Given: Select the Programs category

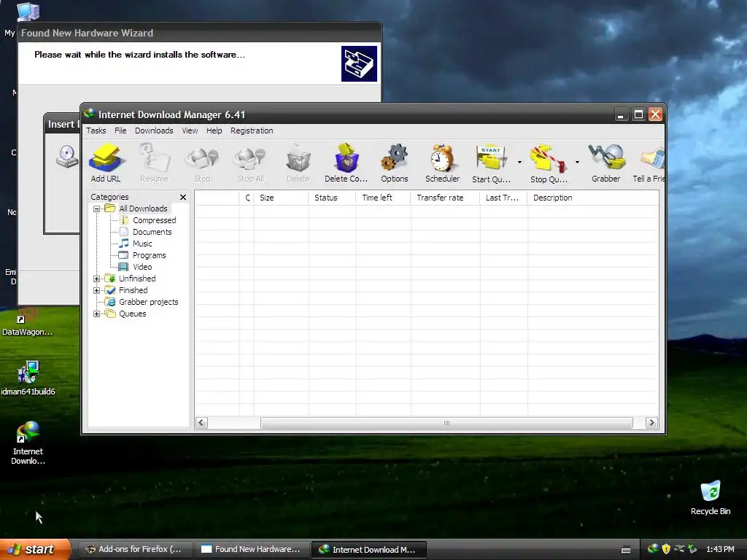Looking at the screenshot, I should 149,255.
